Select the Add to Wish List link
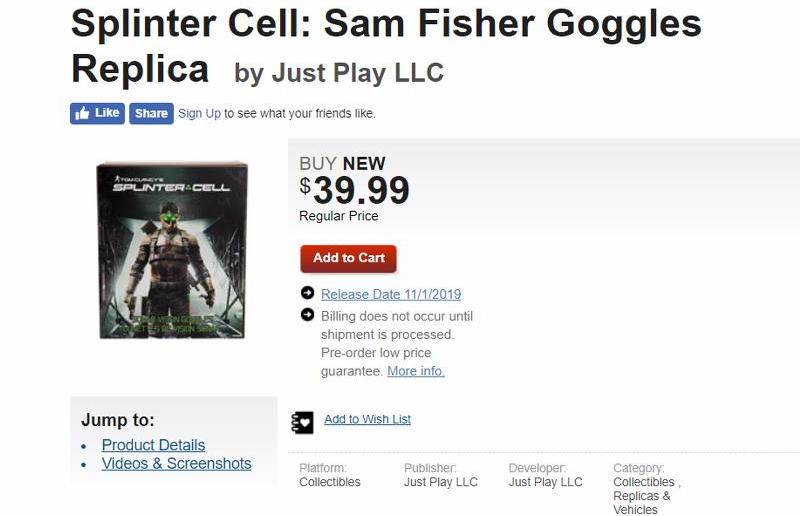Viewport: 800px width, 516px height. pyautogui.click(x=367, y=419)
